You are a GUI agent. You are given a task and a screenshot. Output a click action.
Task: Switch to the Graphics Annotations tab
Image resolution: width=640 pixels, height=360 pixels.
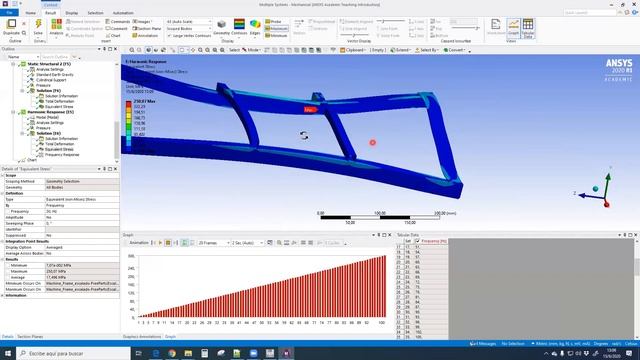coord(142,337)
